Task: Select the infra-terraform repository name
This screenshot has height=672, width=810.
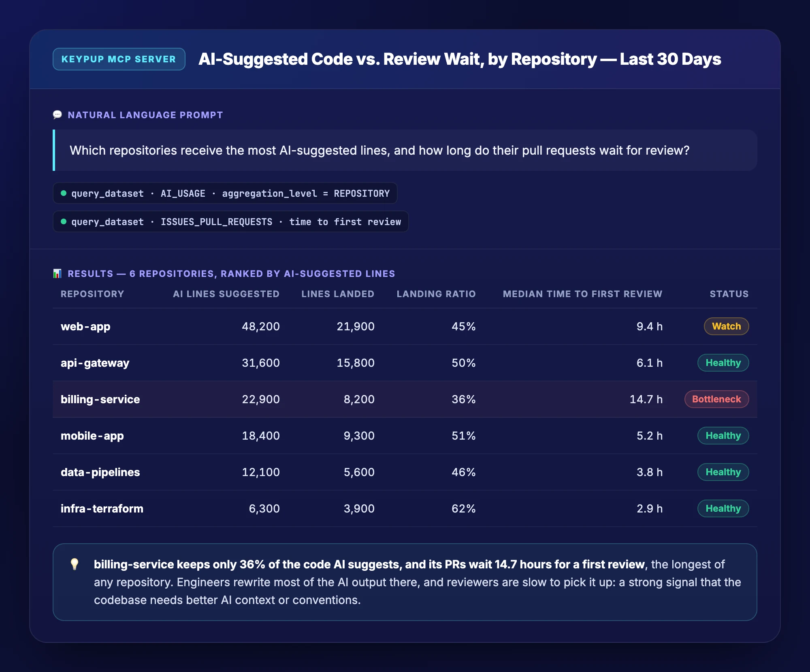Action: pyautogui.click(x=102, y=508)
